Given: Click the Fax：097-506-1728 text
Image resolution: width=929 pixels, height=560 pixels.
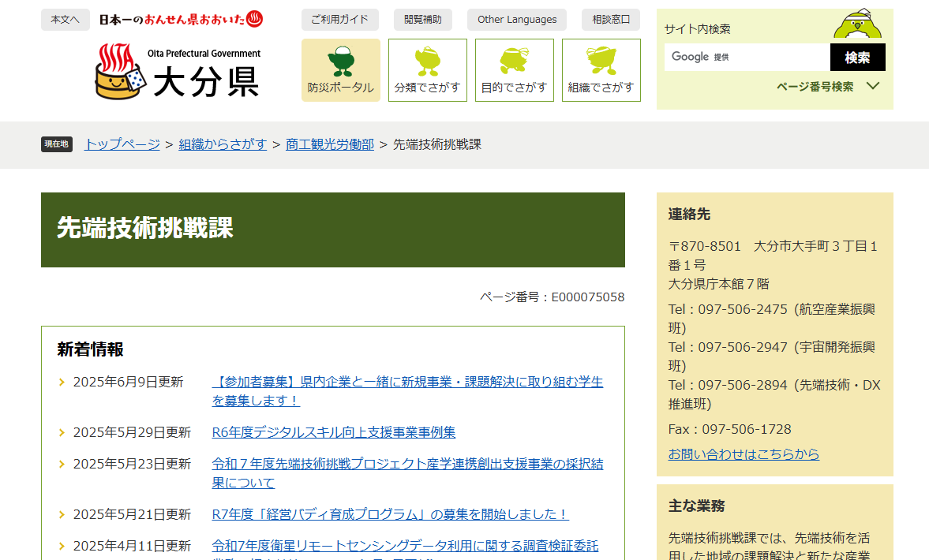Looking at the screenshot, I should point(730,429).
